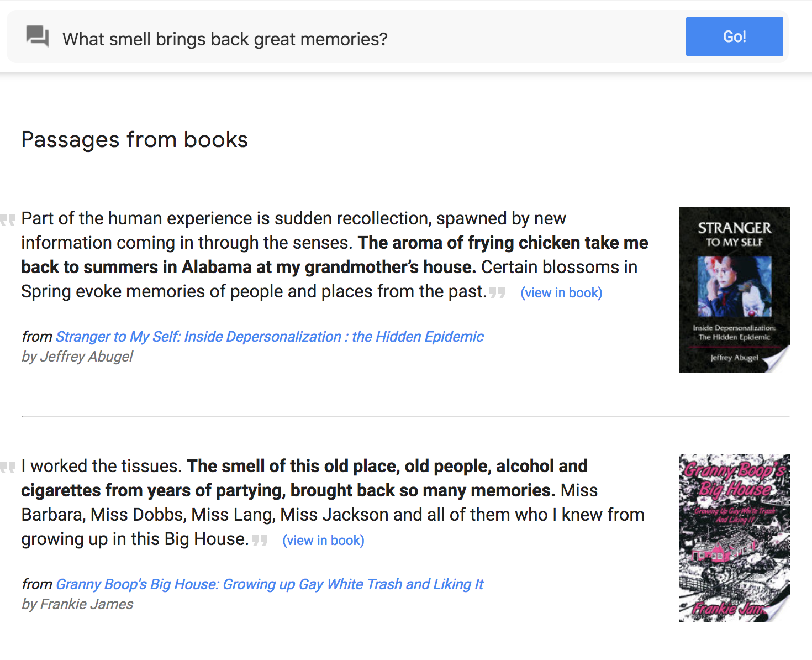Image resolution: width=812 pixels, height=660 pixels.
Task: Click page curl corner on Stranger to My Self cover
Action: [778, 360]
